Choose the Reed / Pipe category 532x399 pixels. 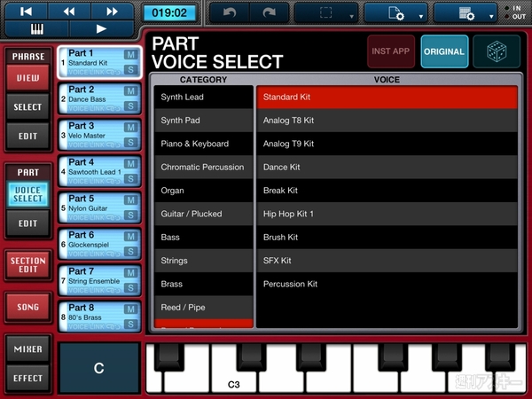pos(204,308)
